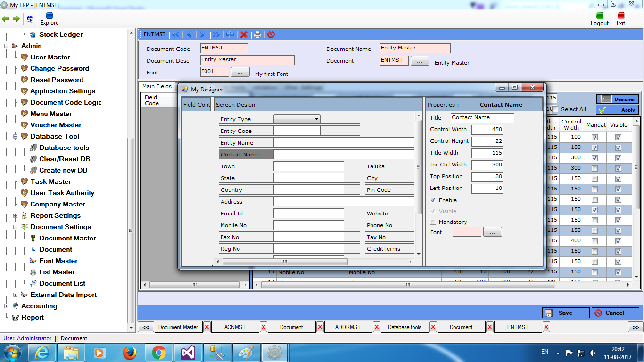The height and width of the screenshot is (362, 644).
Task: Expand the Report Settings tree node
Action: 16,215
